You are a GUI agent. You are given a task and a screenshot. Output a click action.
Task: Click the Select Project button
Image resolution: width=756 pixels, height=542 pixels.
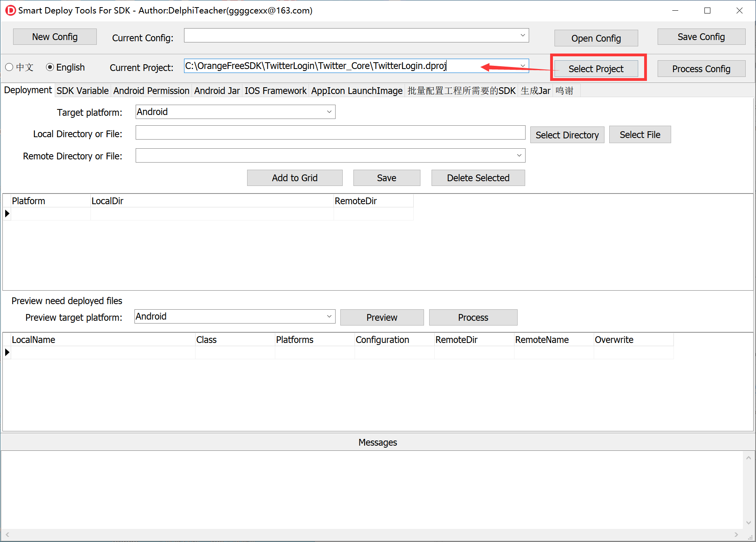(x=596, y=69)
